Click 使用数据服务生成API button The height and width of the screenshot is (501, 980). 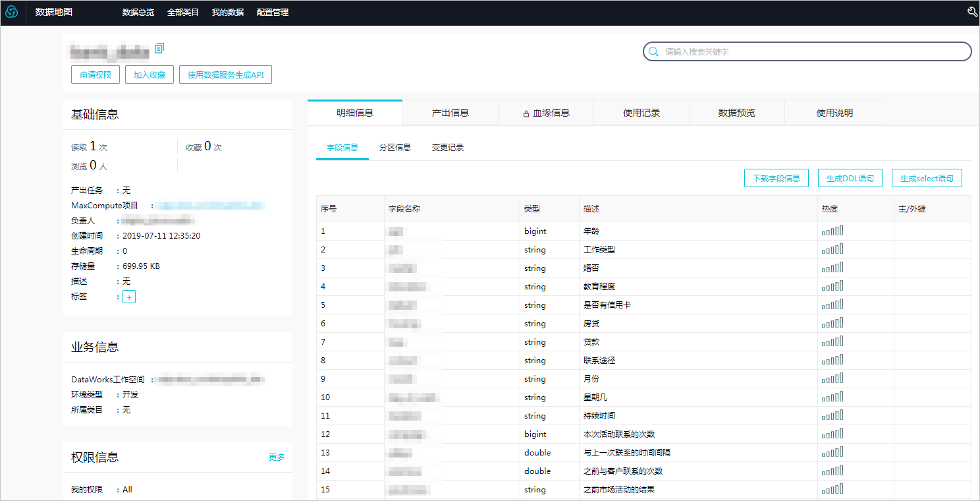click(225, 75)
